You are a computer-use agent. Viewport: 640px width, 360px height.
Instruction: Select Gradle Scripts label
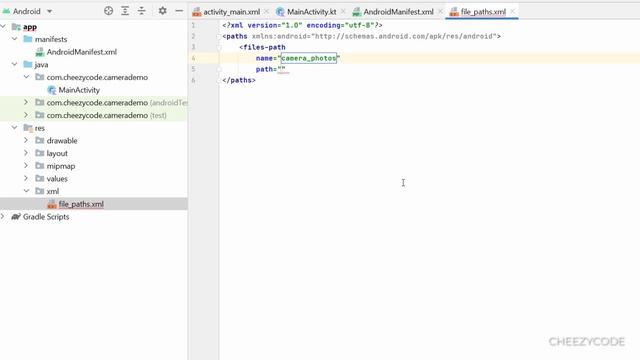(46, 217)
